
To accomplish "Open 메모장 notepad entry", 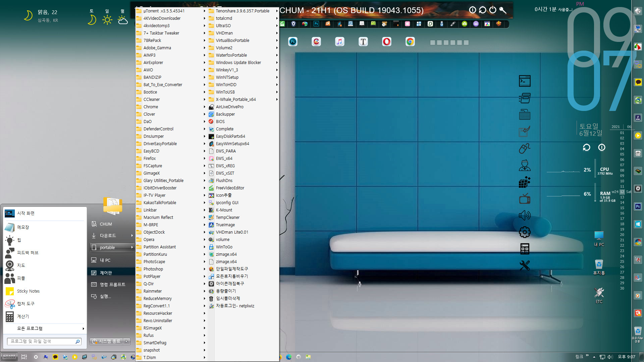I will (x=44, y=227).
